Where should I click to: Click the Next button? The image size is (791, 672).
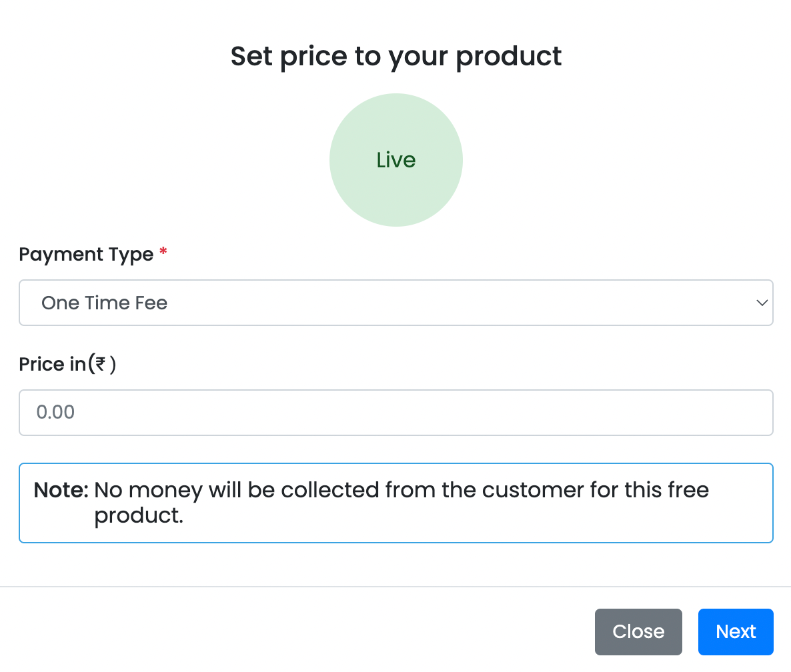click(x=736, y=631)
